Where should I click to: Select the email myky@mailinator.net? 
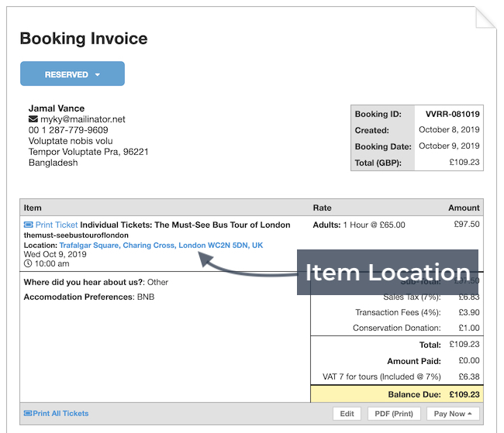[x=83, y=119]
